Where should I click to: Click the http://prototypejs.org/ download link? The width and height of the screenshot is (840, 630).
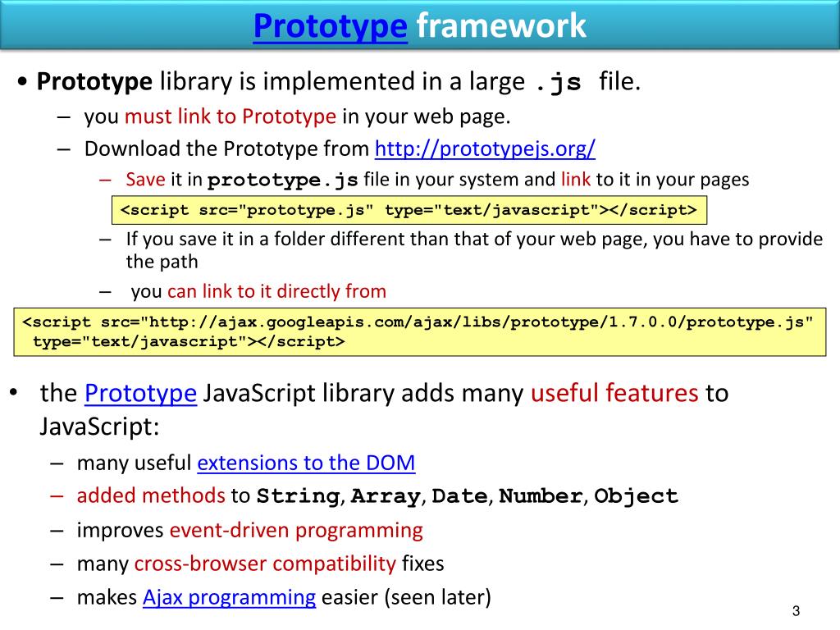coord(485,148)
